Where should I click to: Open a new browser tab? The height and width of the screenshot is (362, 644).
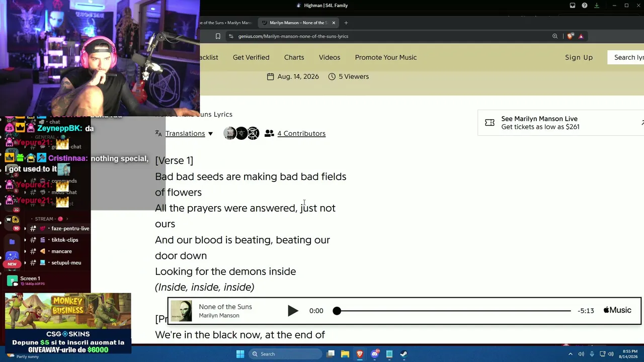346,23
